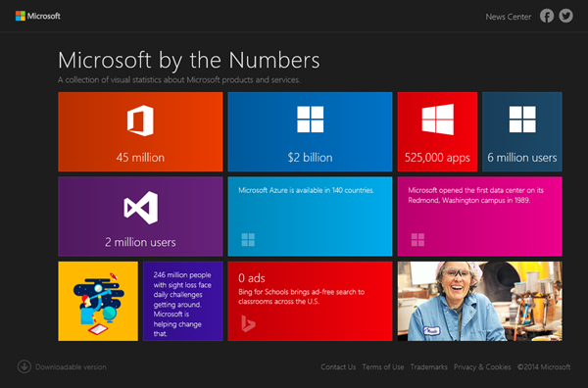
Task: Open Terms of Use footer link
Action: coord(383,367)
